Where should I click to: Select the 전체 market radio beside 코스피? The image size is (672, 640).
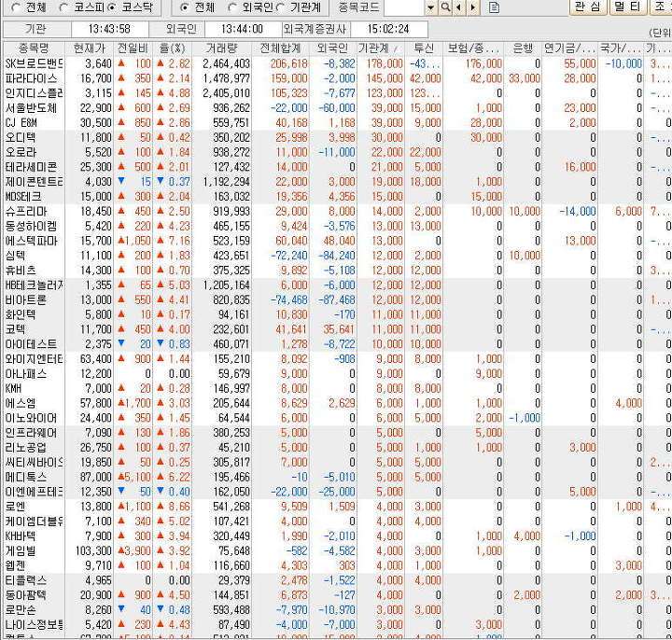16,7
